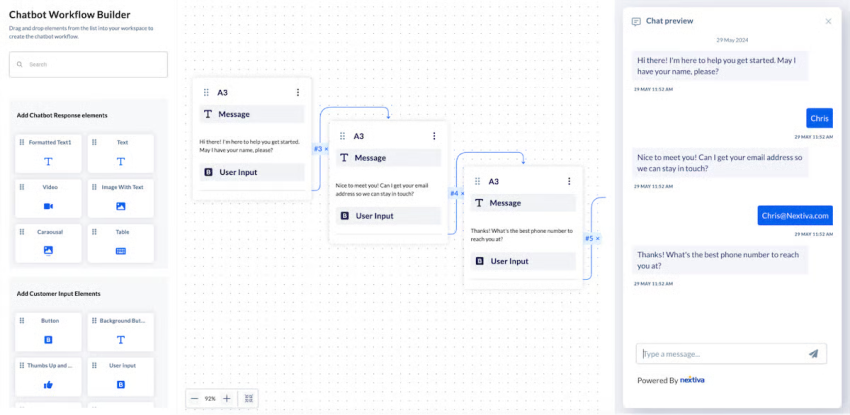This screenshot has width=850, height=415.
Task: Zoom out with the minus button
Action: point(194,398)
